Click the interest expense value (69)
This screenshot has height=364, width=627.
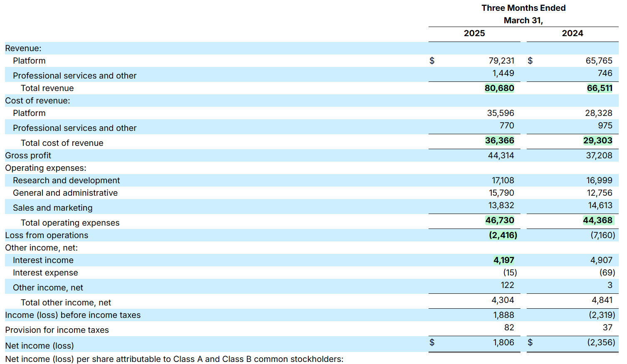coord(607,273)
